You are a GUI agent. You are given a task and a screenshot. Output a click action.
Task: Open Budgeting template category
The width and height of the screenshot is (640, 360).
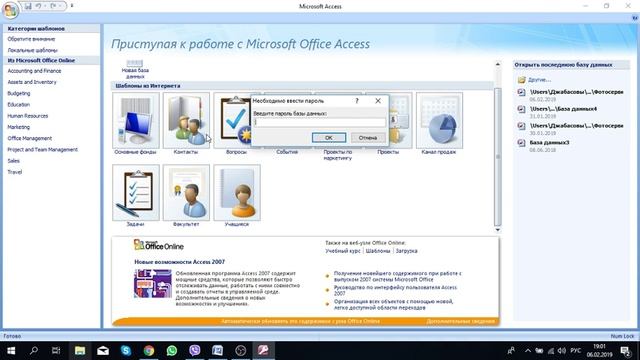pos(19,93)
